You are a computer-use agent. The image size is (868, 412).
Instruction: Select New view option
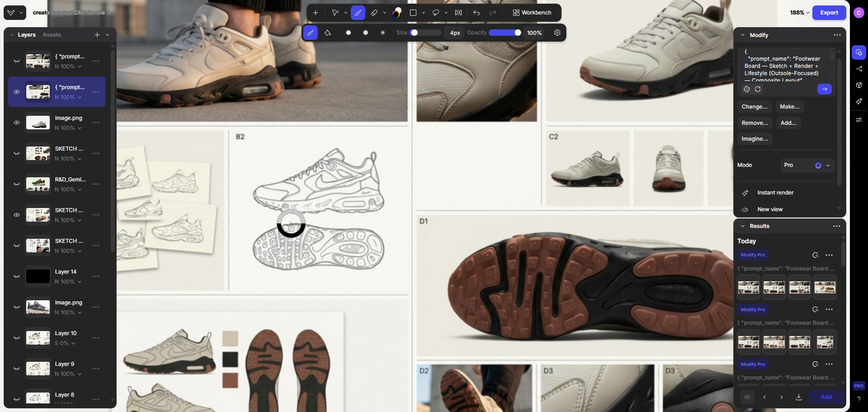(x=770, y=209)
